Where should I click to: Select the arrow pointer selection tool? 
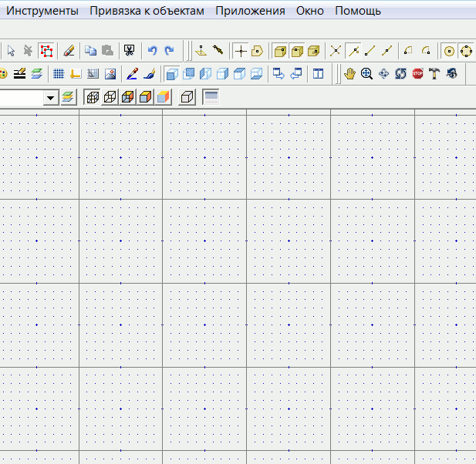(x=11, y=51)
